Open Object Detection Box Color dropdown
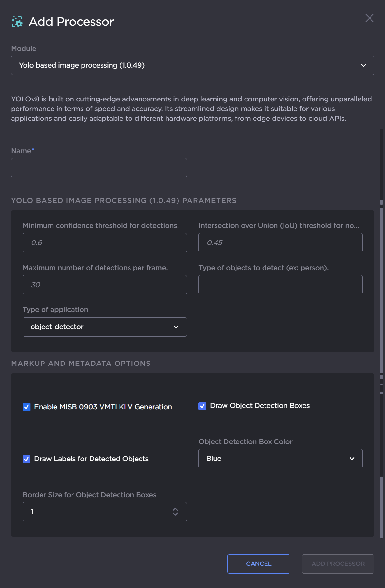The image size is (385, 588). [280, 459]
